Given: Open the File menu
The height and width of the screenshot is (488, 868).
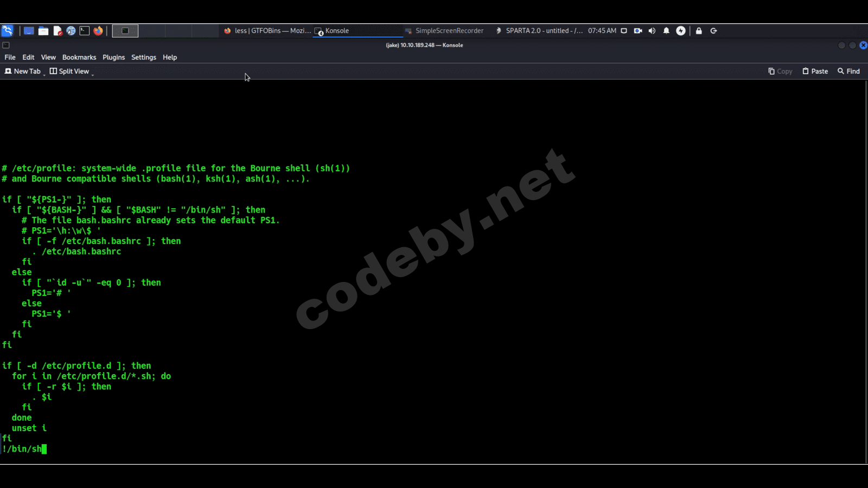Looking at the screenshot, I should coord(10,57).
